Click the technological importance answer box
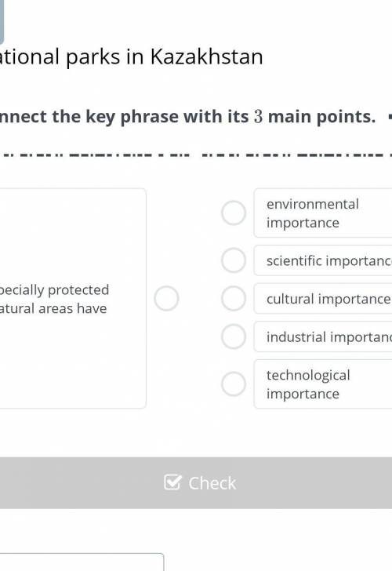The height and width of the screenshot is (571, 392). tap(323, 384)
